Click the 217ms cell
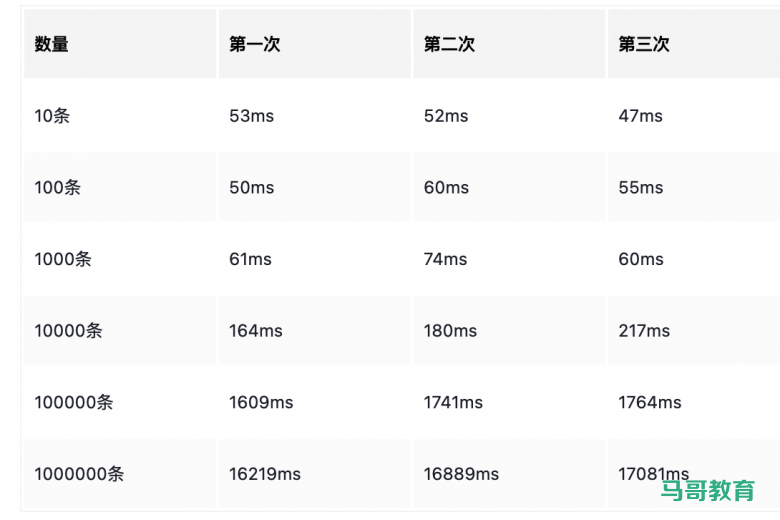 (x=644, y=331)
